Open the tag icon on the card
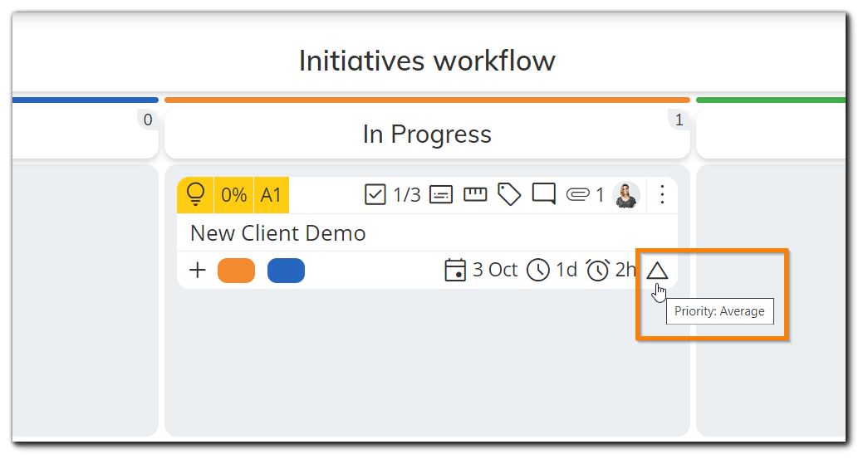The height and width of the screenshot is (464, 868). click(509, 195)
